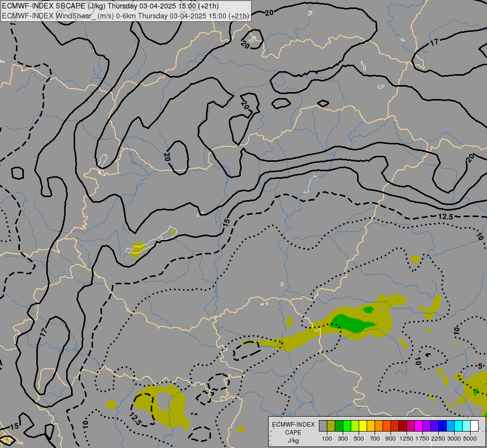Click the '900' legend scale label
This screenshot has width=487, height=448.
pos(390,439)
